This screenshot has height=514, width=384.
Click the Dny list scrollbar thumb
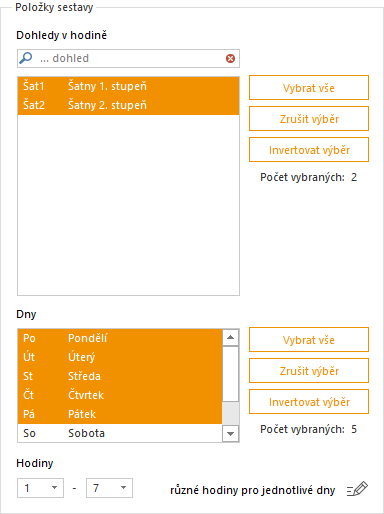click(x=230, y=374)
